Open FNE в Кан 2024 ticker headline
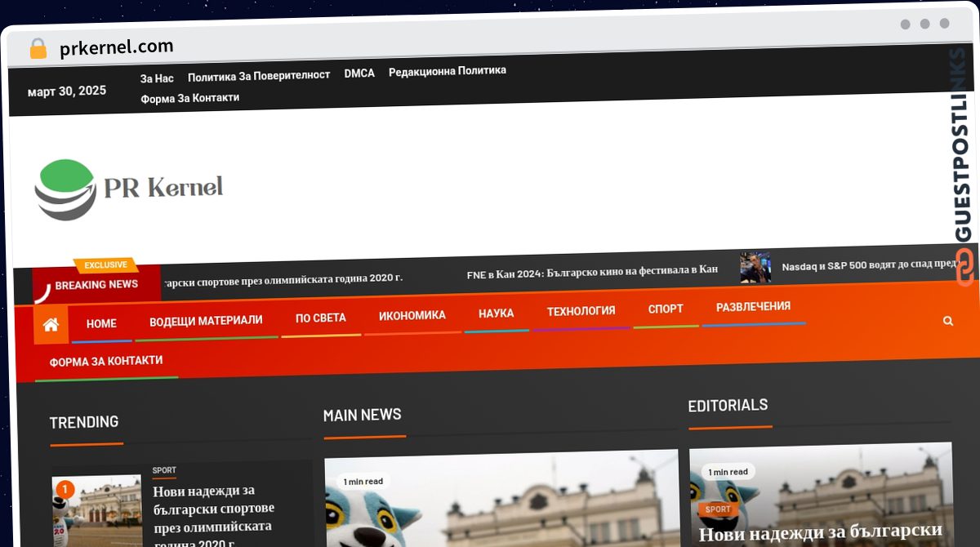 (x=592, y=272)
